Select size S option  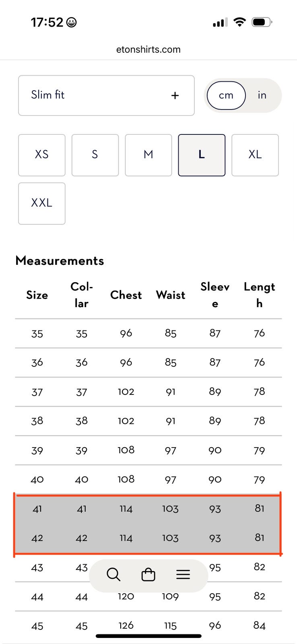95,155
